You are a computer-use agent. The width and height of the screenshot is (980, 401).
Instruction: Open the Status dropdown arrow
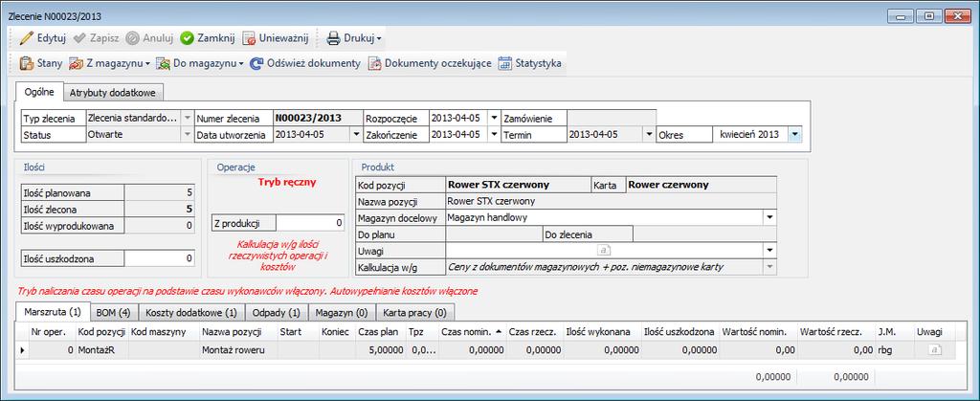(x=187, y=134)
